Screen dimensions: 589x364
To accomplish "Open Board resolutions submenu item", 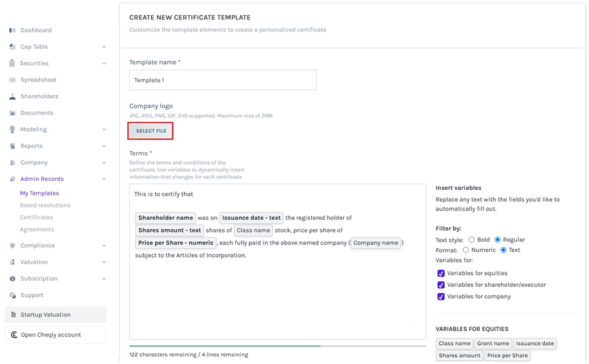I will pos(45,205).
